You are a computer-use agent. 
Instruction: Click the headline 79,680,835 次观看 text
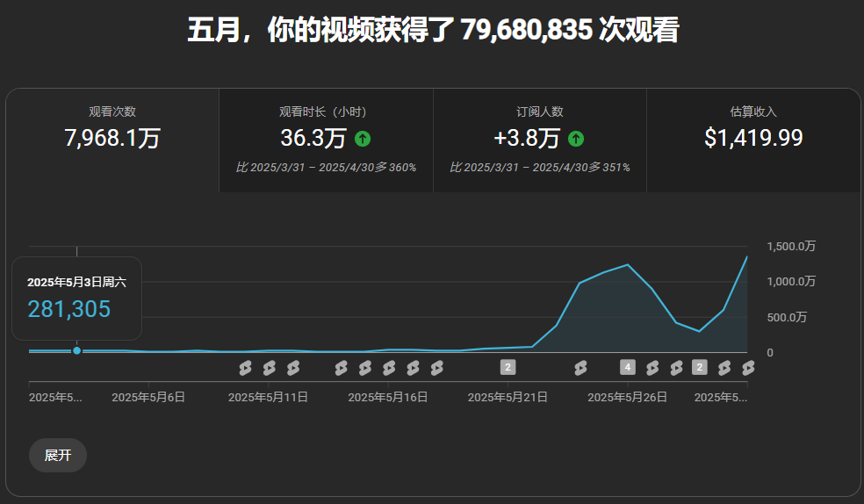(570, 30)
